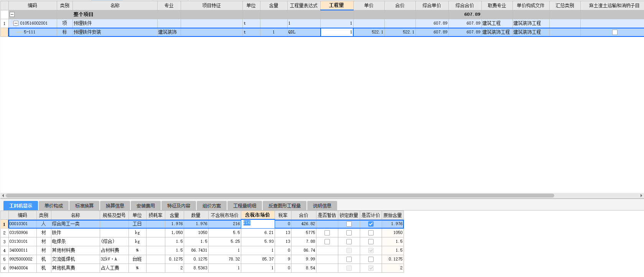Click the 取费专业 column header
The image size is (644, 277).
click(497, 5)
